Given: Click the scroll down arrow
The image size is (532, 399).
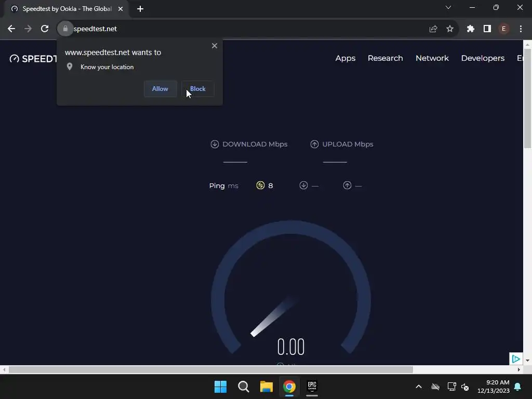Looking at the screenshot, I should pos(527,361).
